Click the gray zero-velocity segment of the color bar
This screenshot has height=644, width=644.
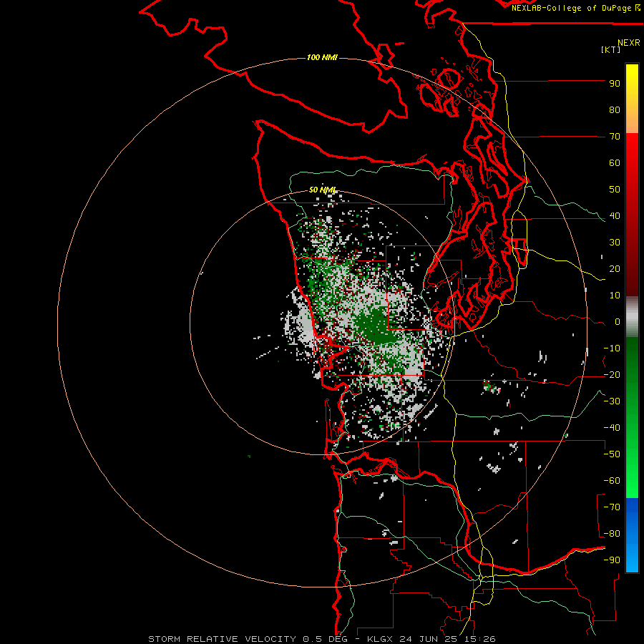pos(632,317)
